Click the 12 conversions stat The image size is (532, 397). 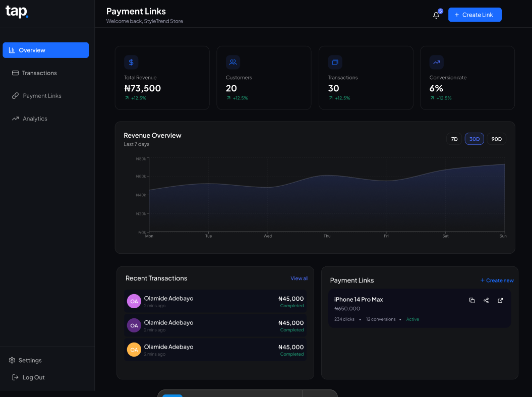tap(381, 319)
